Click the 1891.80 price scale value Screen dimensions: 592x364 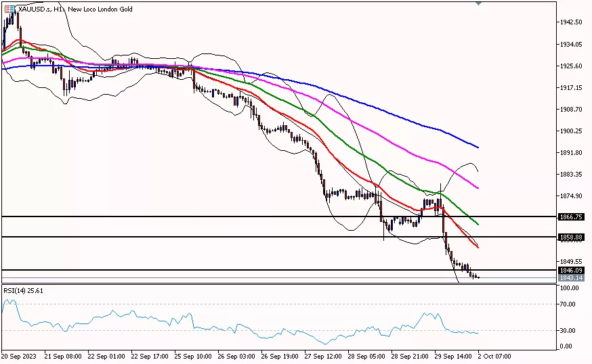[x=571, y=153]
